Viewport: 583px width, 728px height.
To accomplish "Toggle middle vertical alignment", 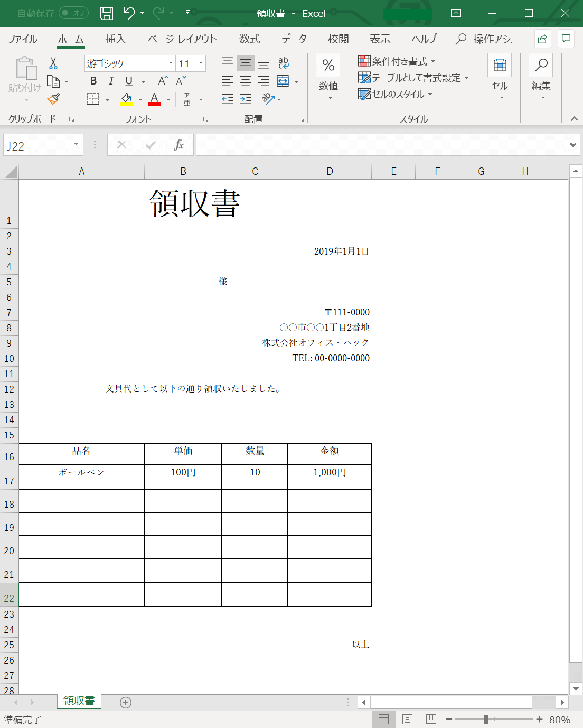I will point(246,63).
